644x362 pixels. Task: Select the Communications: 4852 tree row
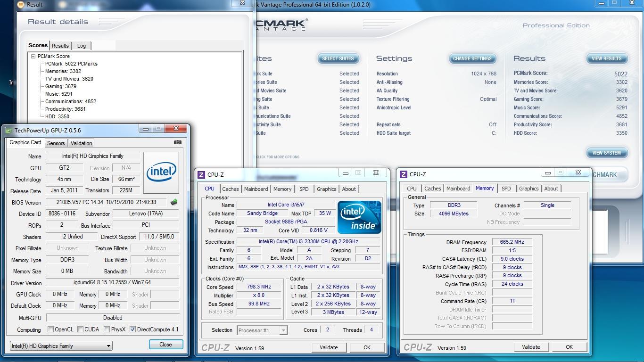71,101
